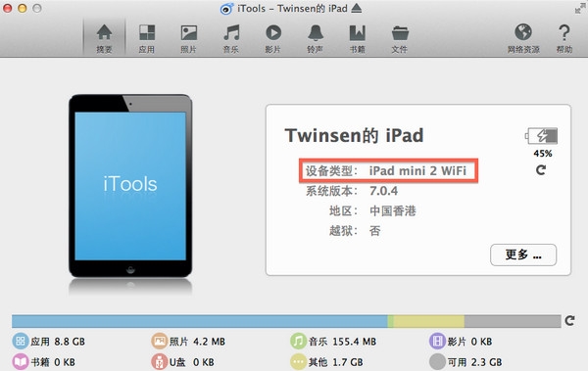Click the 155.4 MB music size value
Image resolution: width=588 pixels, height=371 pixels.
(354, 342)
